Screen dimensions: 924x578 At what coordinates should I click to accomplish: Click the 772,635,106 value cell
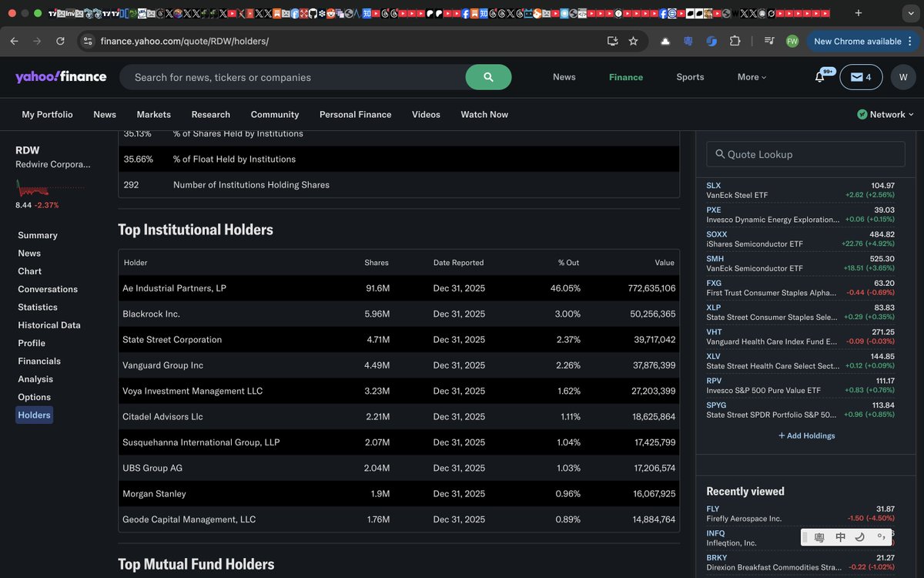tap(651, 288)
